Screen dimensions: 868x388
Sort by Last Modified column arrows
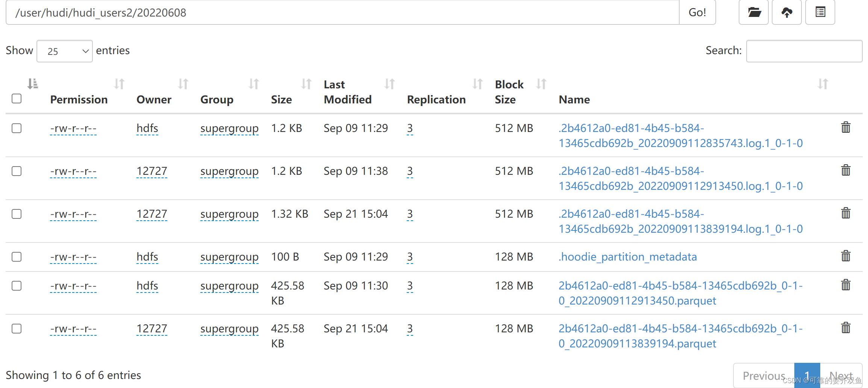pos(389,83)
